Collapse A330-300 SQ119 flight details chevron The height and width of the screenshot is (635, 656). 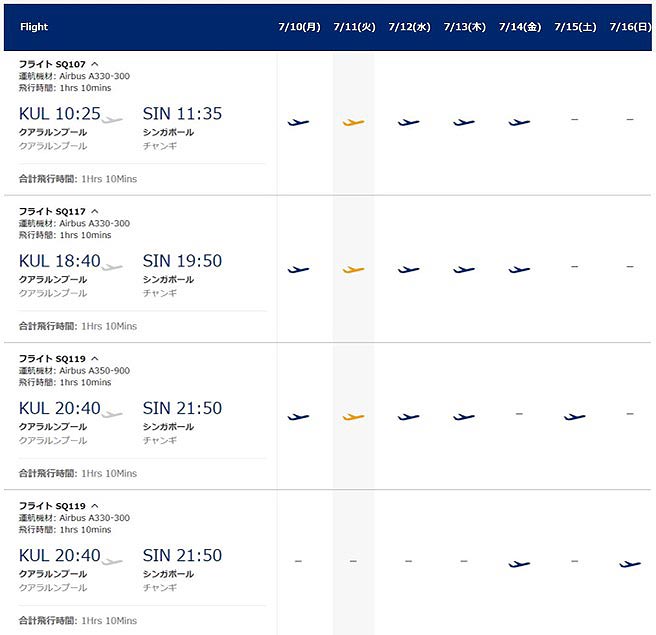coord(95,505)
